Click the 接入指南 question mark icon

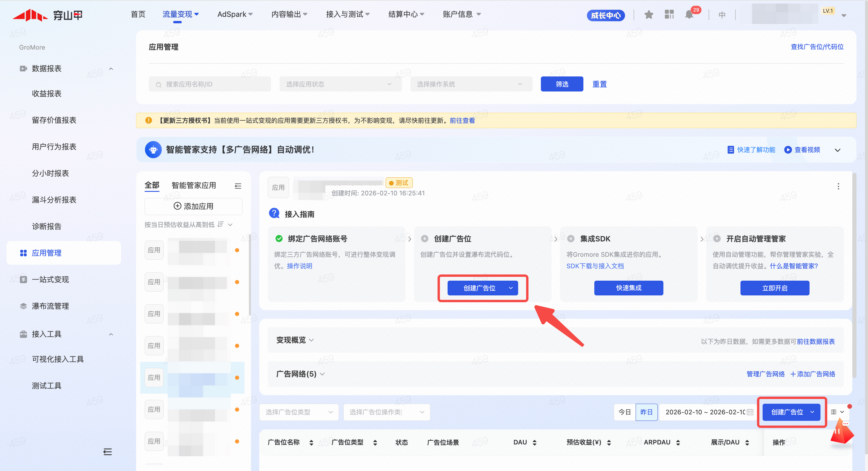click(x=274, y=213)
